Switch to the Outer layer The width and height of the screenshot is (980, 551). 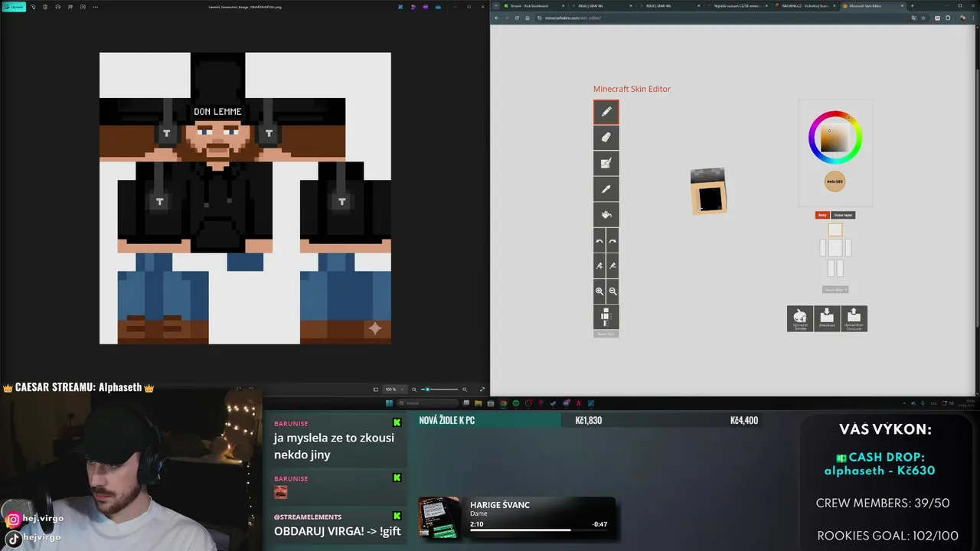(843, 215)
